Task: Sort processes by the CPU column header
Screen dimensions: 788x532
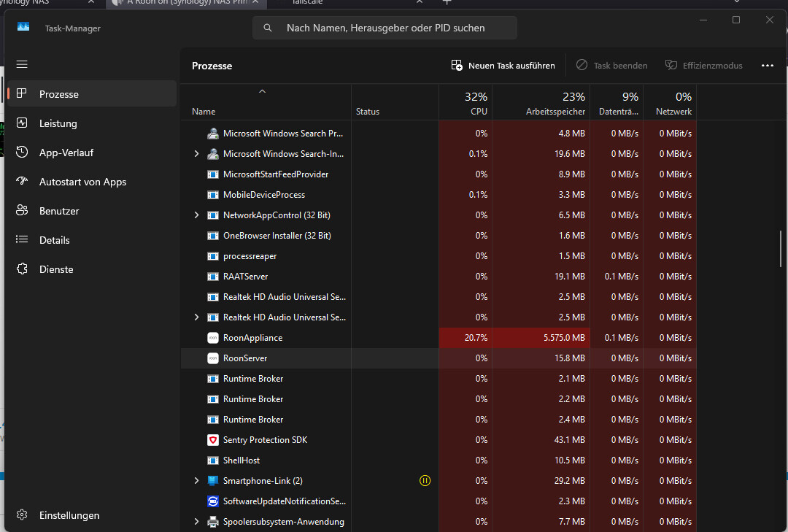Action: pyautogui.click(x=466, y=104)
